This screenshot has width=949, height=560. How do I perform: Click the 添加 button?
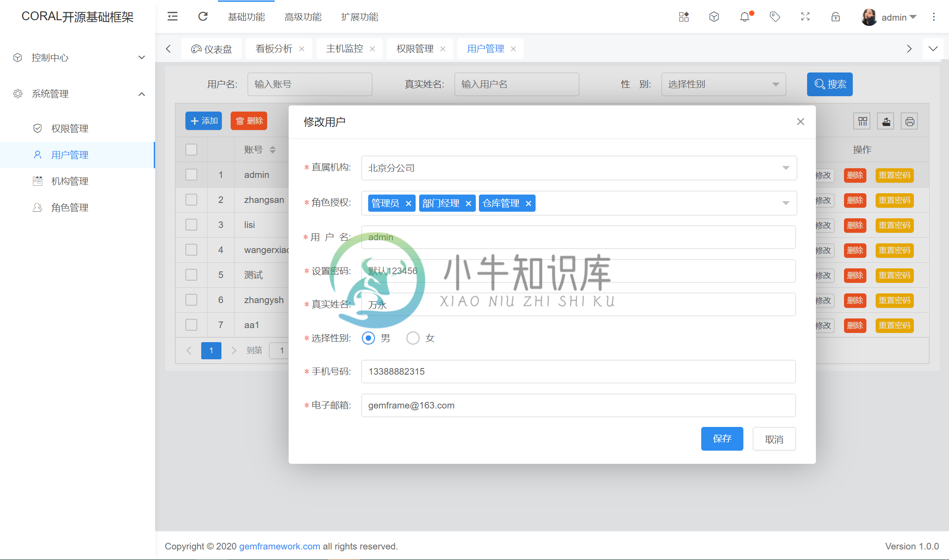click(x=203, y=121)
